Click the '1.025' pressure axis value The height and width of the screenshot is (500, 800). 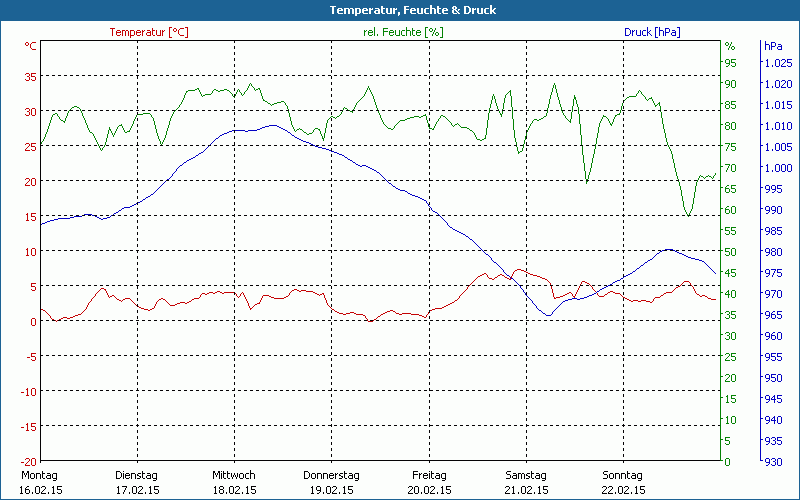click(778, 63)
